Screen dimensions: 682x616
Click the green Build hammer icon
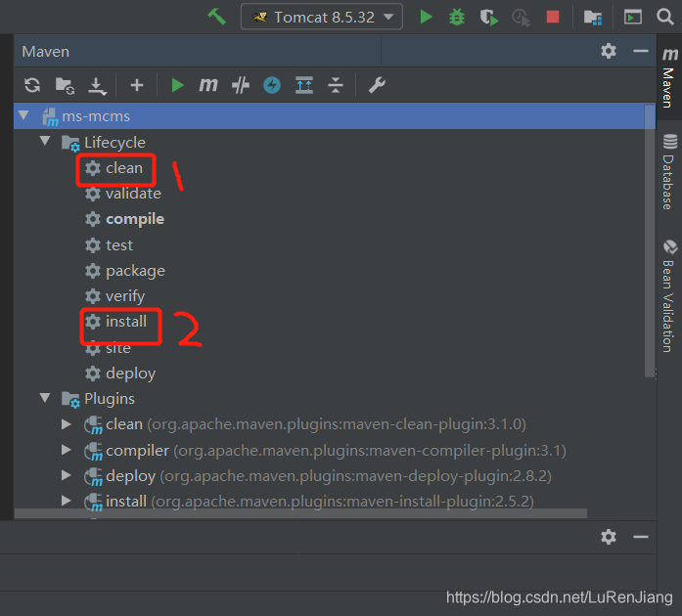[216, 17]
